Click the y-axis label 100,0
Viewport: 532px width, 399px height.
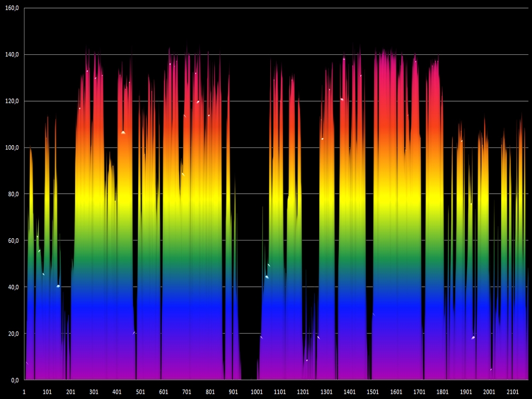tap(12, 147)
